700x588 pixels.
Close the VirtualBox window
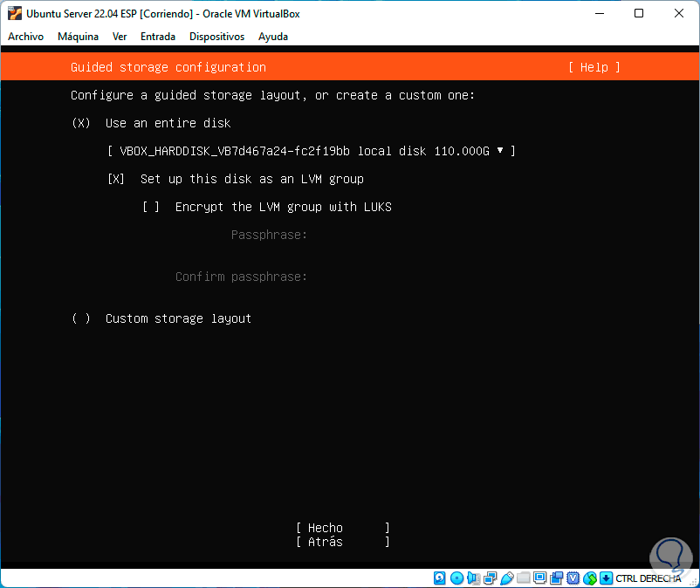click(678, 13)
